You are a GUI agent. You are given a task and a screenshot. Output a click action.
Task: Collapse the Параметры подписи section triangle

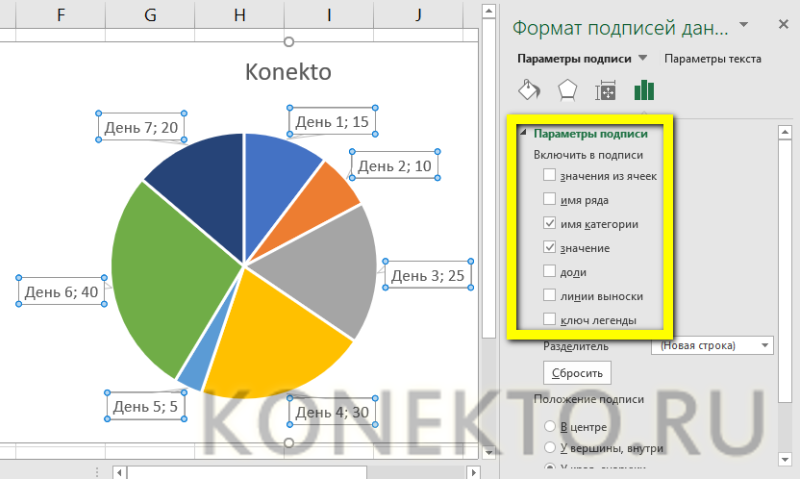[523, 133]
